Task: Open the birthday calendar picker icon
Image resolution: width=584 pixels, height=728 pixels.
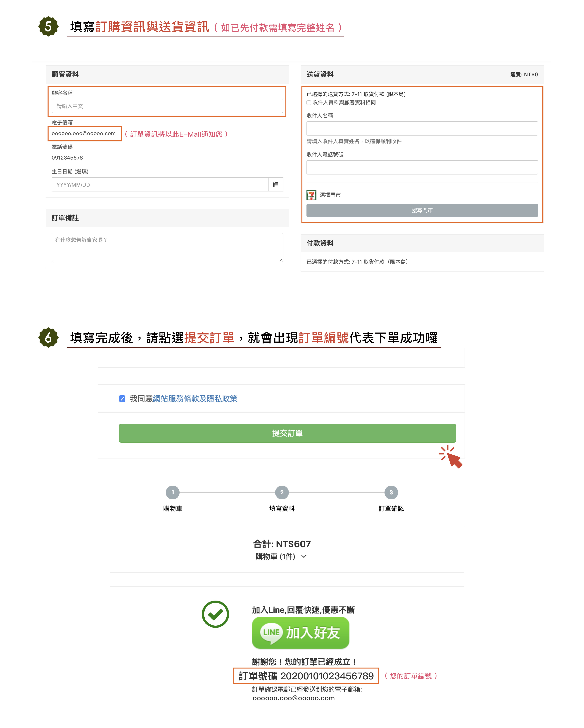Action: 275,184
